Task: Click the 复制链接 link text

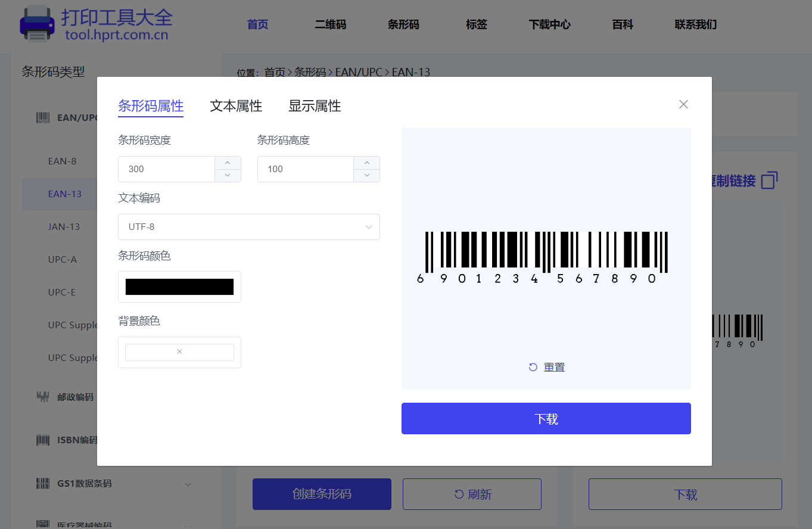Action: tap(734, 181)
